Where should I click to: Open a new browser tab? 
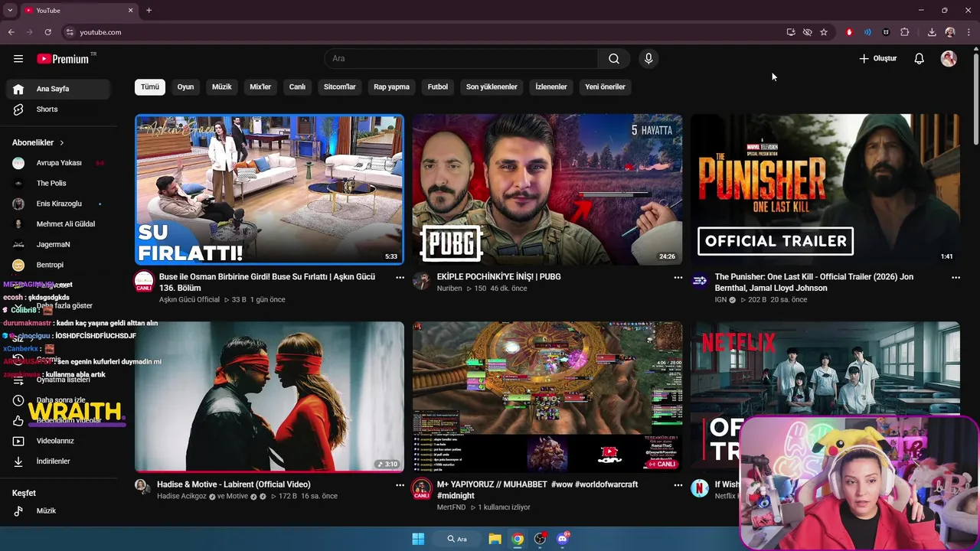tap(149, 10)
